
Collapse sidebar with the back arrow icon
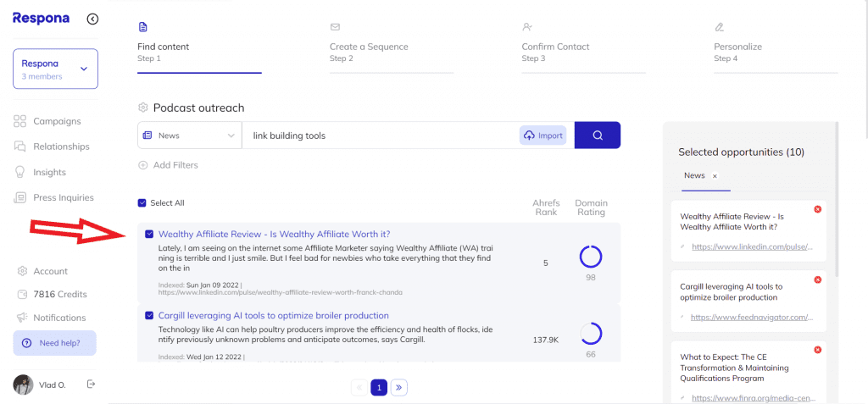93,19
